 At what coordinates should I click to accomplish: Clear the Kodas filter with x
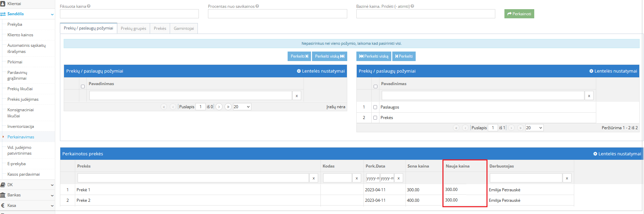click(356, 178)
